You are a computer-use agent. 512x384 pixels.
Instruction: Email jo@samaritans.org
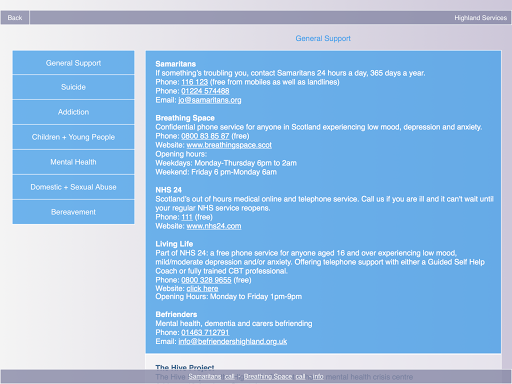click(x=210, y=100)
